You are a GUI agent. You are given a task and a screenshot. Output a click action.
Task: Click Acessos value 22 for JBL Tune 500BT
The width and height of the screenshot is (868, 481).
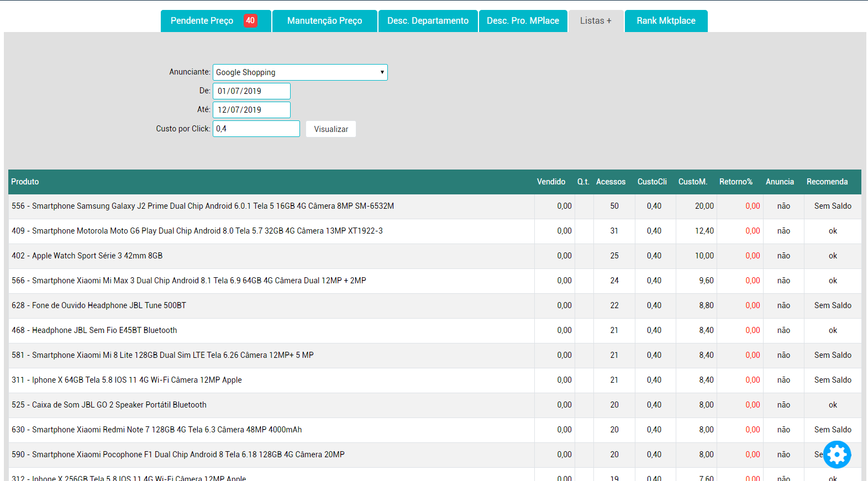point(614,305)
